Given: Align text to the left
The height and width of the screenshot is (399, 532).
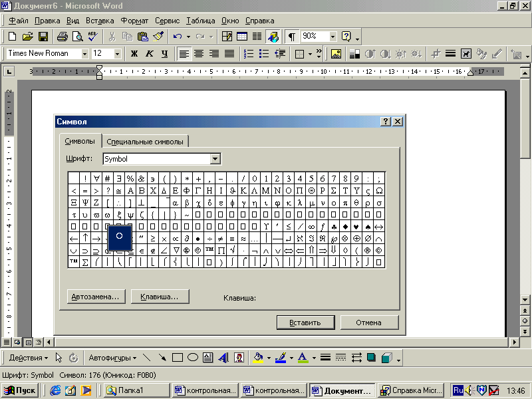Looking at the screenshot, I should click(184, 54).
